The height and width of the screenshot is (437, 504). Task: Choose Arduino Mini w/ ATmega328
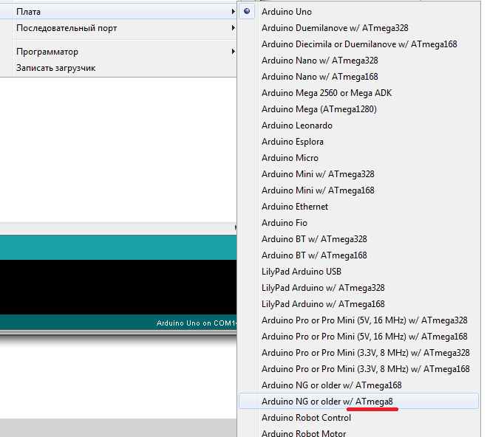click(x=358, y=174)
